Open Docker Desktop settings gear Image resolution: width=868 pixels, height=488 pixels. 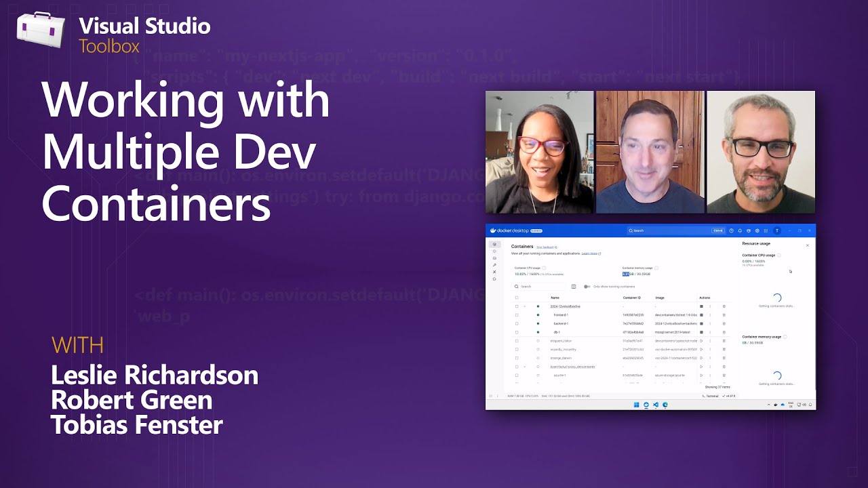pyautogui.click(x=757, y=230)
